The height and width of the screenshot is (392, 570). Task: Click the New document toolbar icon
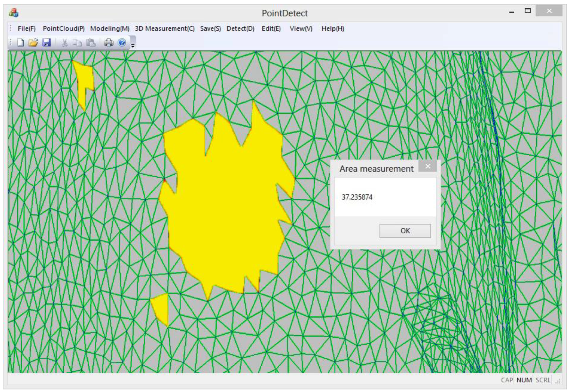[x=20, y=43]
